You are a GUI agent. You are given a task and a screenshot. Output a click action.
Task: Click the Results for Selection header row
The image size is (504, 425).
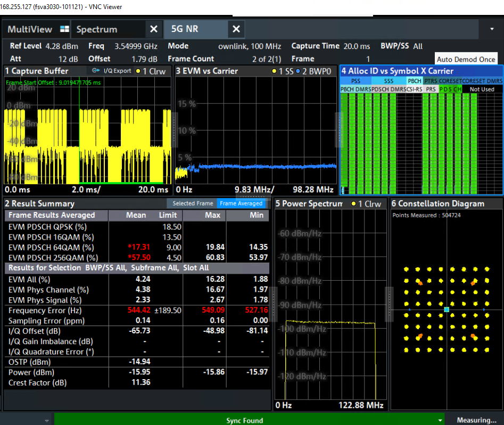[x=137, y=268]
